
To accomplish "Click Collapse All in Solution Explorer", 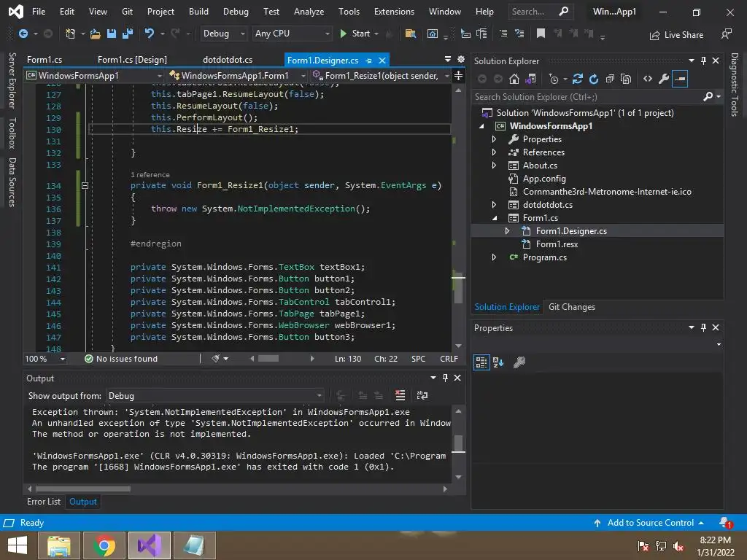I will click(610, 79).
